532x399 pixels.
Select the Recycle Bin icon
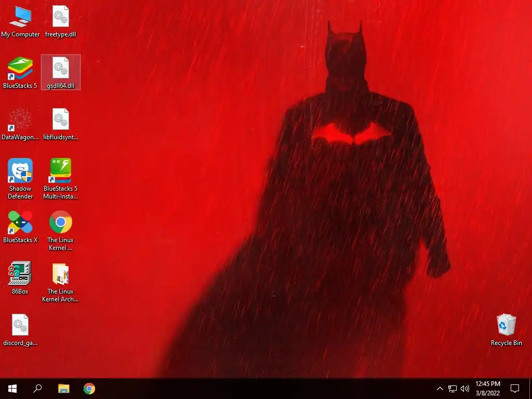coord(506,330)
